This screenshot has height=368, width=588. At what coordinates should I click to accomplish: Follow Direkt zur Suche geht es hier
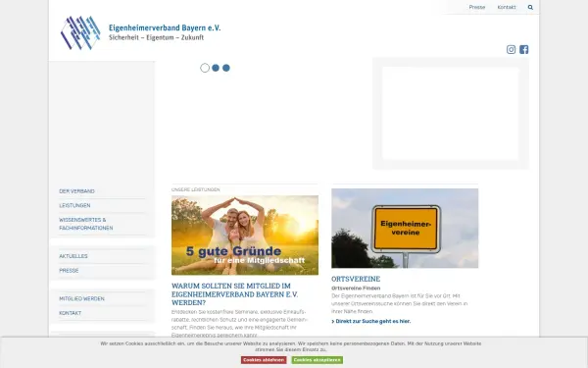[x=371, y=322]
